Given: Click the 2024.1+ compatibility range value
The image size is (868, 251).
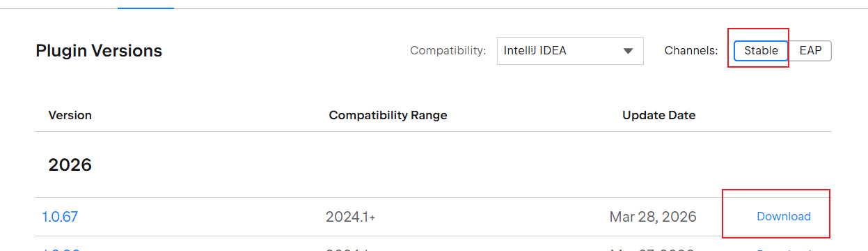Looking at the screenshot, I should [x=350, y=217].
